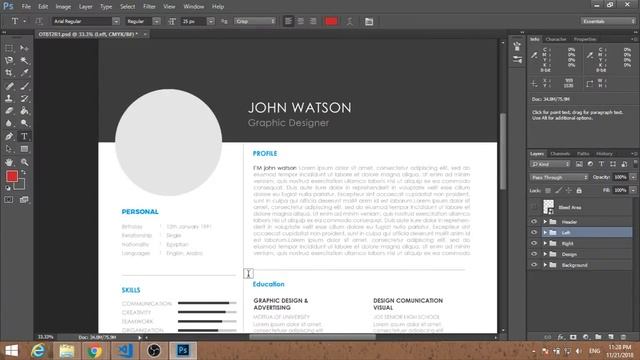The image size is (640, 360).
Task: Set red text color swatch
Action: tap(331, 21)
